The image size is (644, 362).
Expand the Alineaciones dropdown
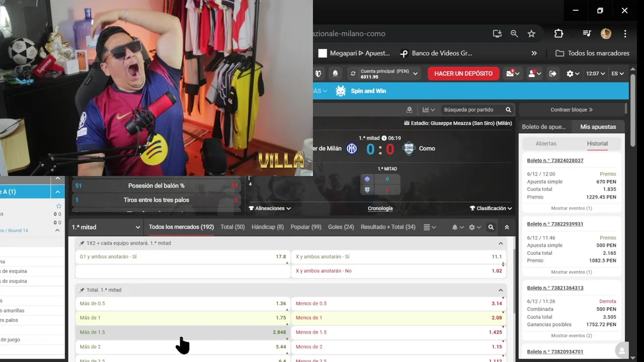click(270, 208)
